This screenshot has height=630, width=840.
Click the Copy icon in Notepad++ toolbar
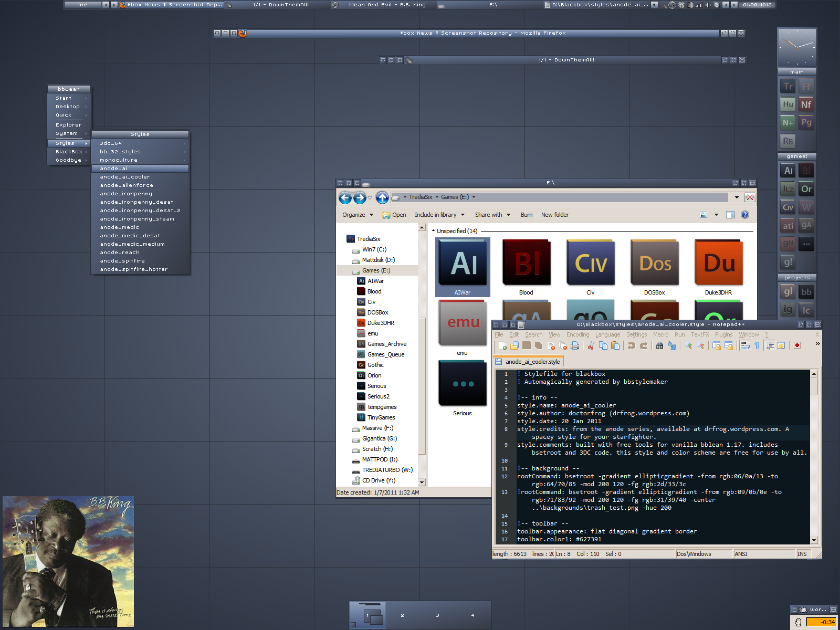point(603,345)
